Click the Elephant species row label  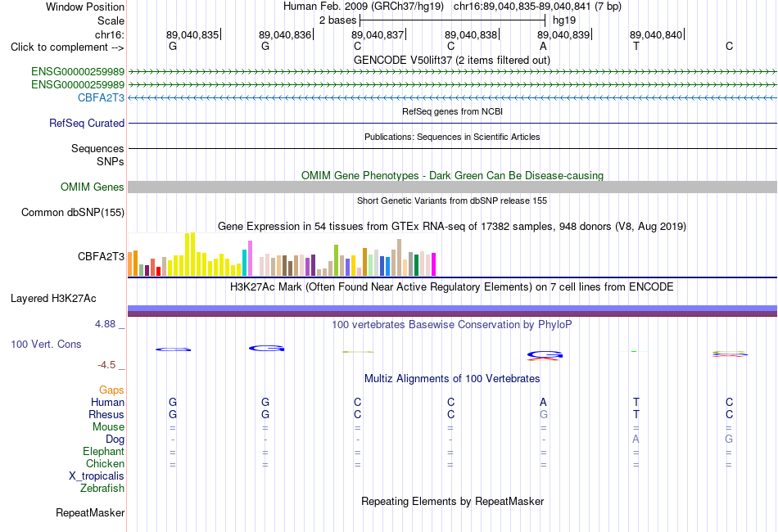click(x=103, y=451)
